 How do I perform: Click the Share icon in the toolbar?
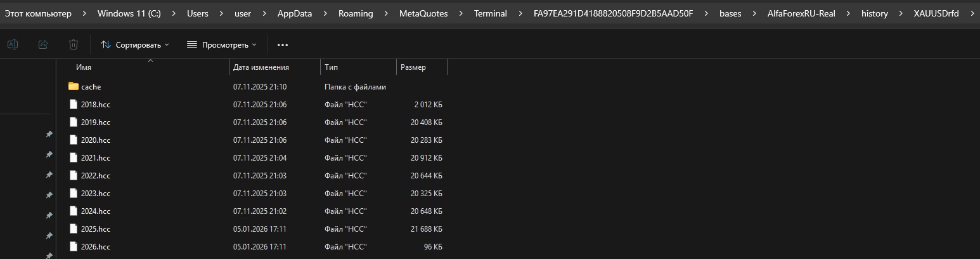coord(43,44)
